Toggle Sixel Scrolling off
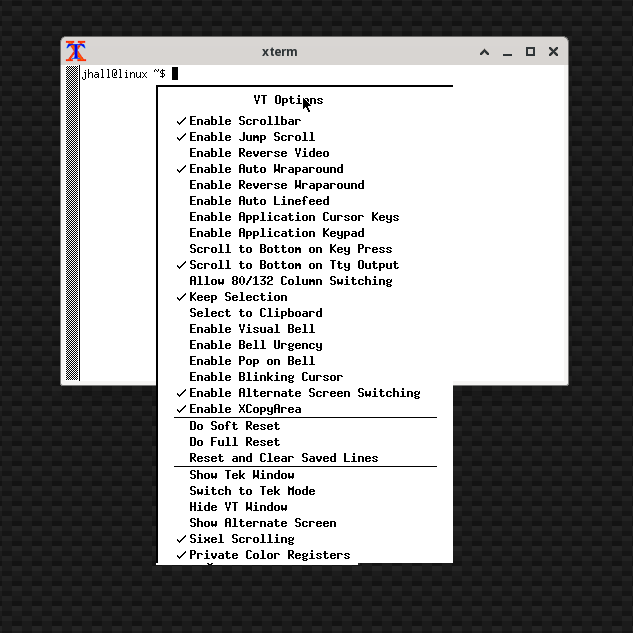Viewport: 633px width, 633px height. (x=305, y=539)
